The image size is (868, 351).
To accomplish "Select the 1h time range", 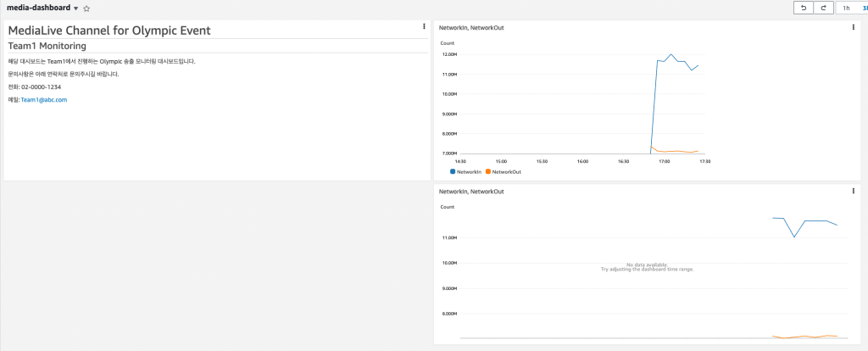I will click(x=846, y=8).
